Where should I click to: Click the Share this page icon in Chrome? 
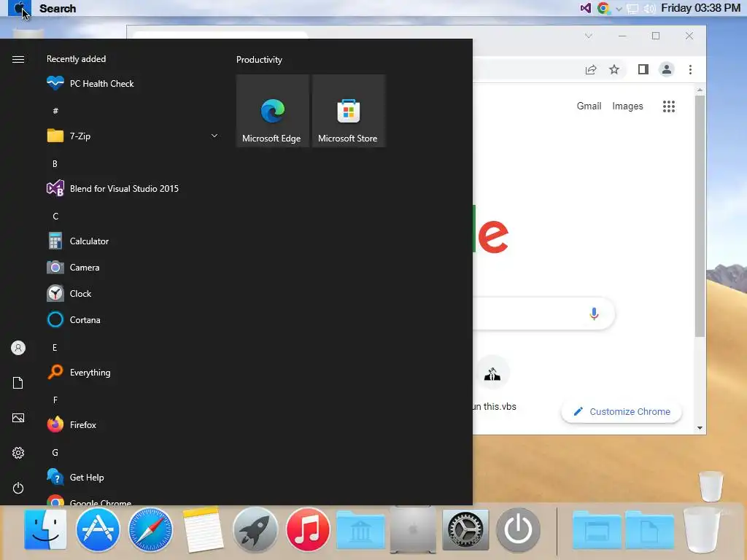tap(591, 69)
